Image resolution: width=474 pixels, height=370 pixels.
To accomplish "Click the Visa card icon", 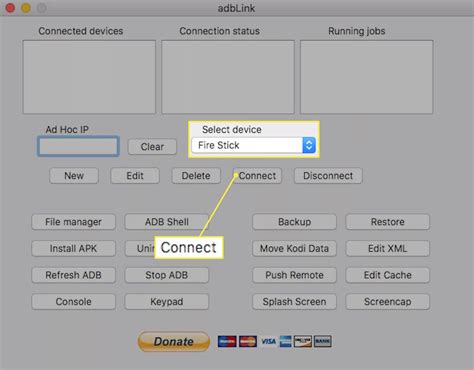I will [268, 341].
